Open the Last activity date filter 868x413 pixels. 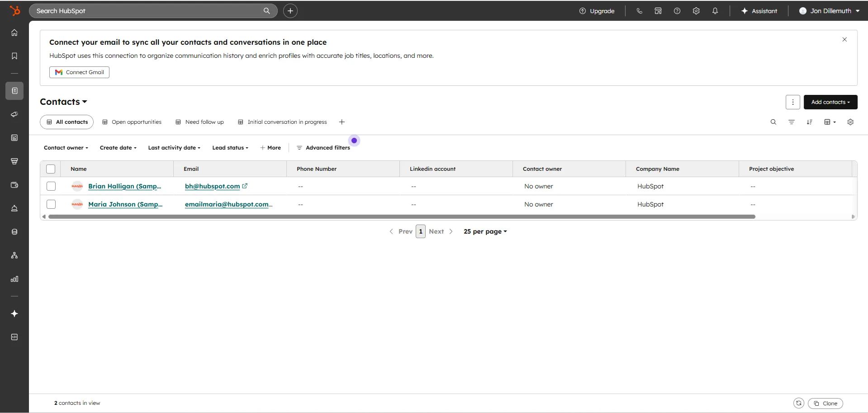coord(174,148)
